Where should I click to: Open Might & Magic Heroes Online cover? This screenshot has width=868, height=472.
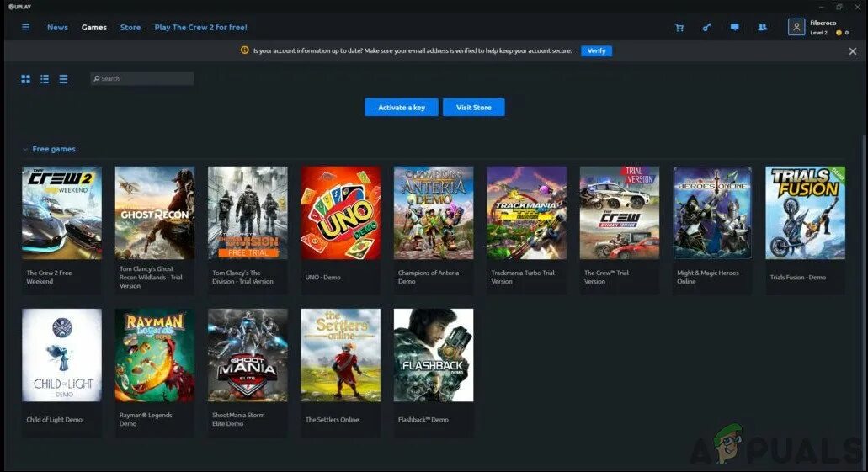(x=712, y=213)
